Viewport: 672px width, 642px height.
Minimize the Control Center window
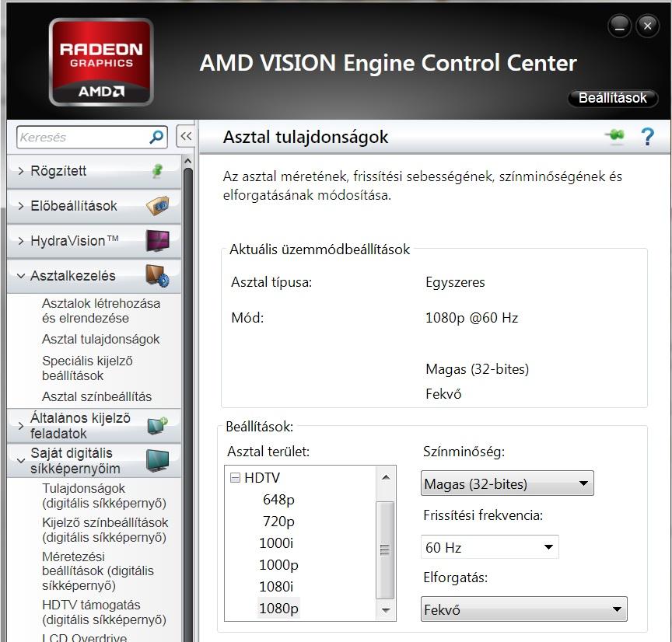619,26
